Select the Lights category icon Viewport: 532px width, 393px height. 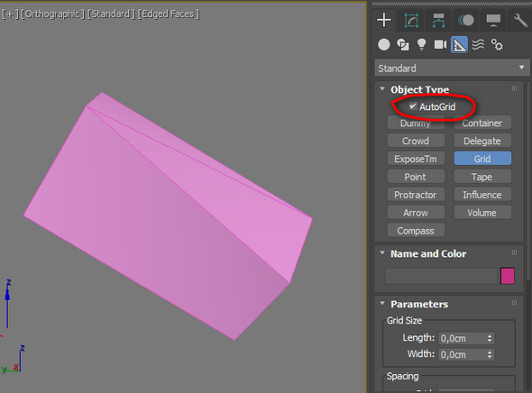point(421,44)
